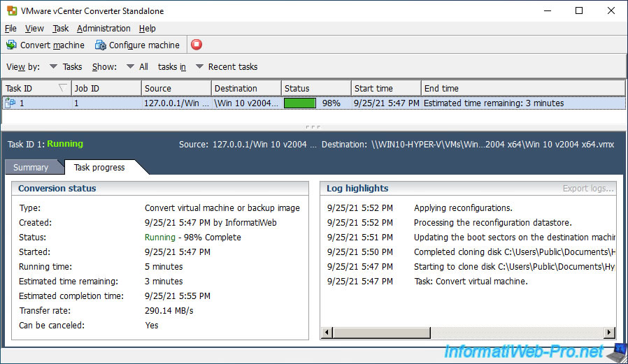Click the Convert machine toolbar icon
This screenshot has height=364, width=628.
pos(11,45)
